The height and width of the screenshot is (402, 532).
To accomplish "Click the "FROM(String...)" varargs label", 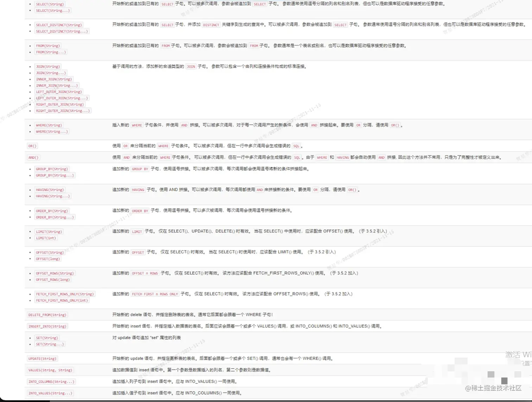I will [51, 52].
